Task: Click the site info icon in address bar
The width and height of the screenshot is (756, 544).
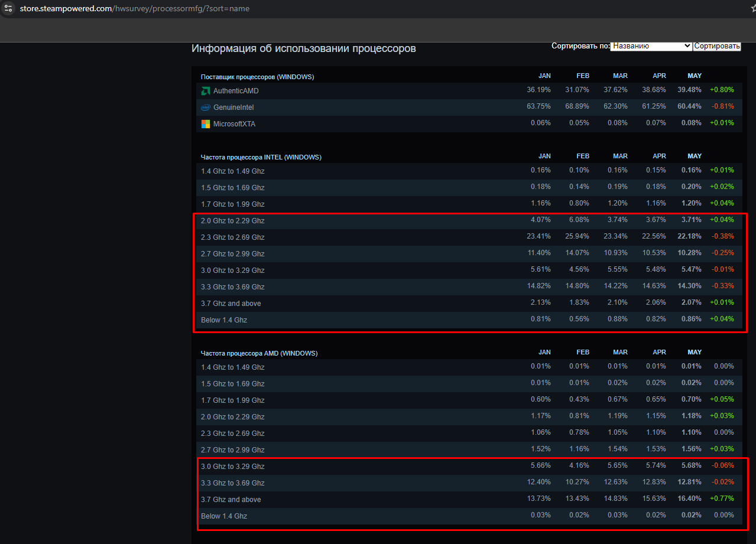Action: (8, 9)
